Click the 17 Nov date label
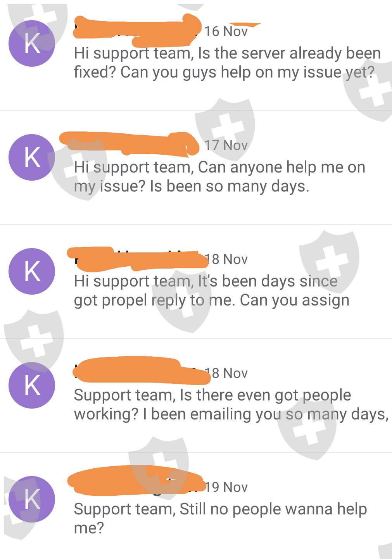The height and width of the screenshot is (559, 392). [226, 145]
